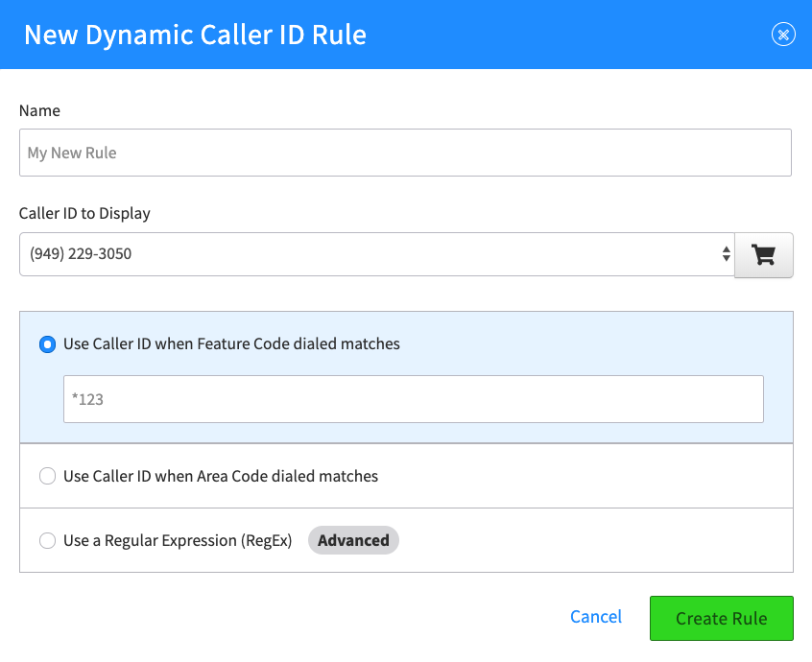Image resolution: width=812 pixels, height=662 pixels.
Task: Click the shopping cart icon to buy numbers
Action: tap(764, 254)
